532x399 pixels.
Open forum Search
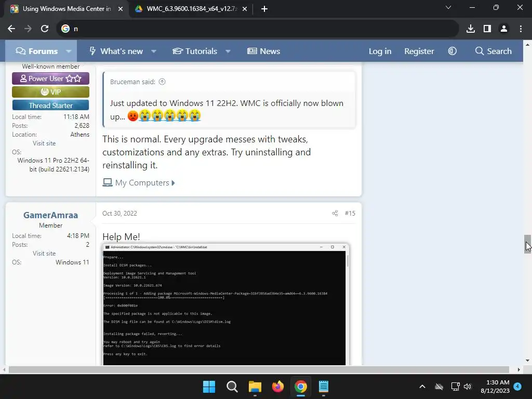pyautogui.click(x=494, y=51)
